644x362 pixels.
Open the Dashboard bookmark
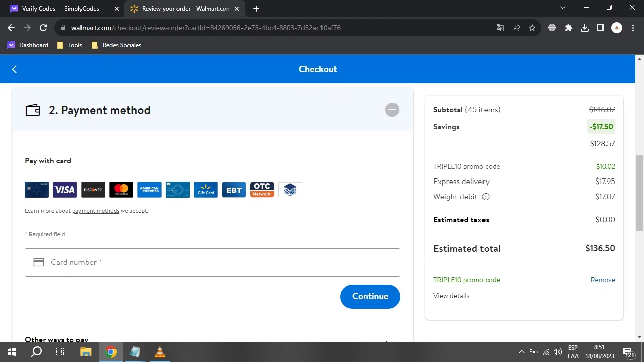point(28,45)
